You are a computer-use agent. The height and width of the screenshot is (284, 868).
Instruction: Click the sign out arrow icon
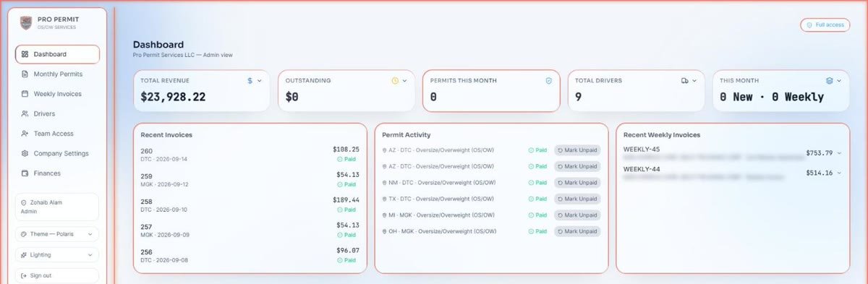(25, 275)
